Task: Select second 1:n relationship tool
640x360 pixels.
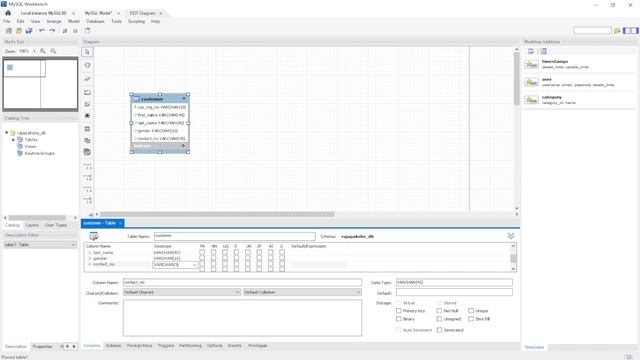Action: click(88, 200)
